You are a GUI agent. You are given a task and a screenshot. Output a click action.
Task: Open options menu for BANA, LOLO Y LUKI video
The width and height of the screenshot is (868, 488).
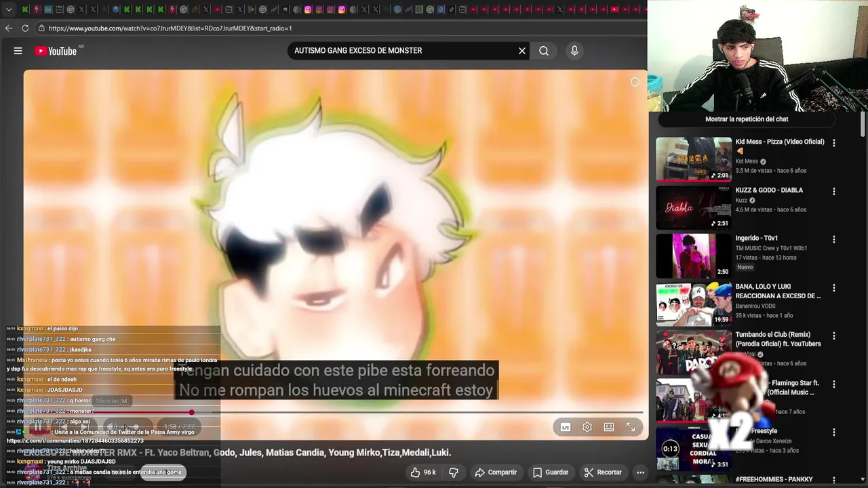834,288
